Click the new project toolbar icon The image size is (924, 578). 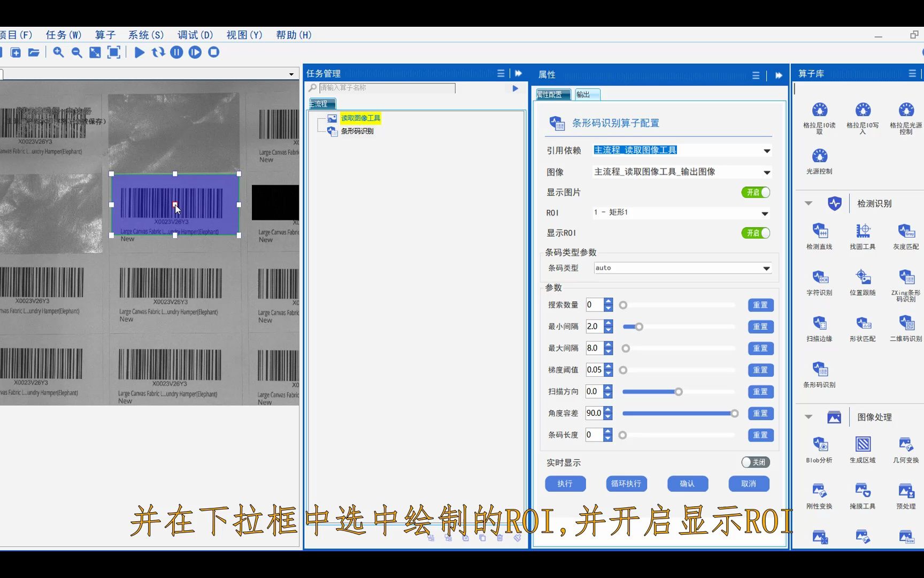click(x=16, y=52)
